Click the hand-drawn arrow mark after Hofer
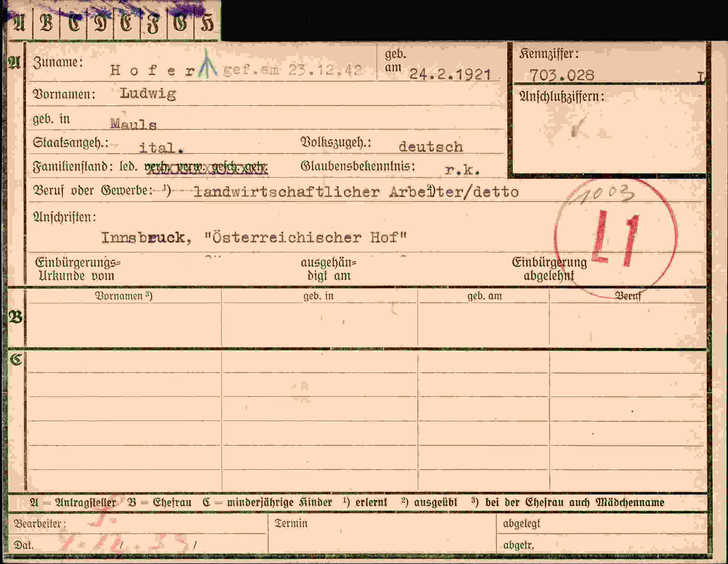Viewport: 728px width, 564px height. [208, 63]
